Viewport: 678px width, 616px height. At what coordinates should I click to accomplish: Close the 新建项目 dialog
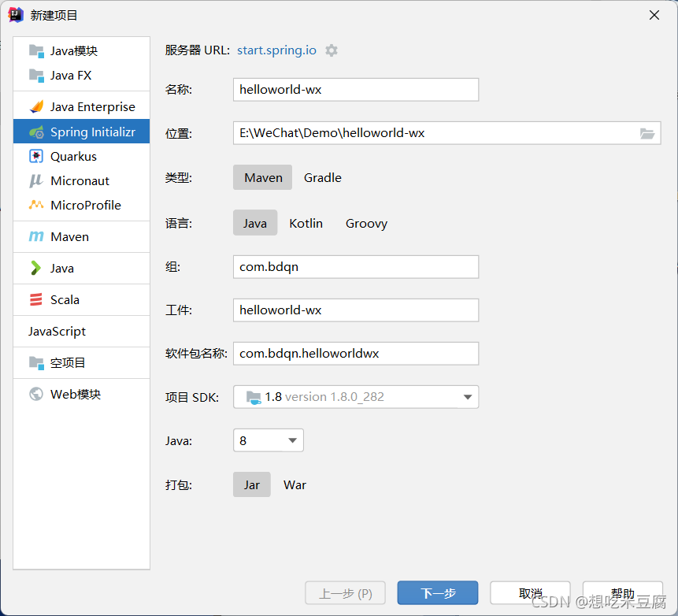point(654,15)
